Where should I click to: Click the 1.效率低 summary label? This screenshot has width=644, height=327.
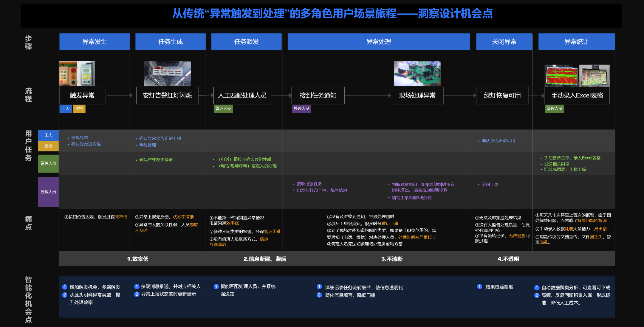[x=138, y=259]
